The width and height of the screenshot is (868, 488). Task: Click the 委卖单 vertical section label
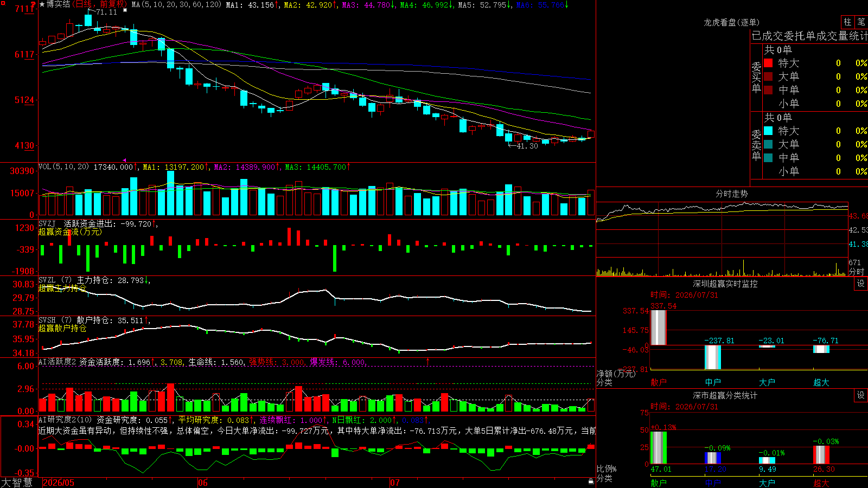tap(756, 145)
